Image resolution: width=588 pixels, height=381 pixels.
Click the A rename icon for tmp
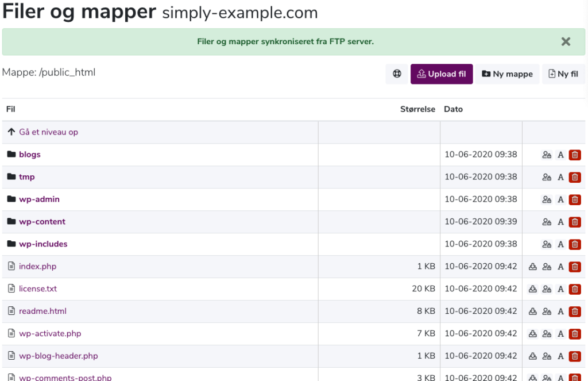pyautogui.click(x=560, y=177)
